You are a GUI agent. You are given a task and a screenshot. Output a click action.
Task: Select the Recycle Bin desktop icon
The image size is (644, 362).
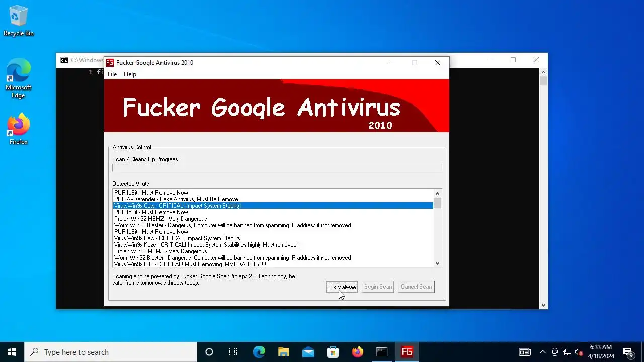point(19,22)
